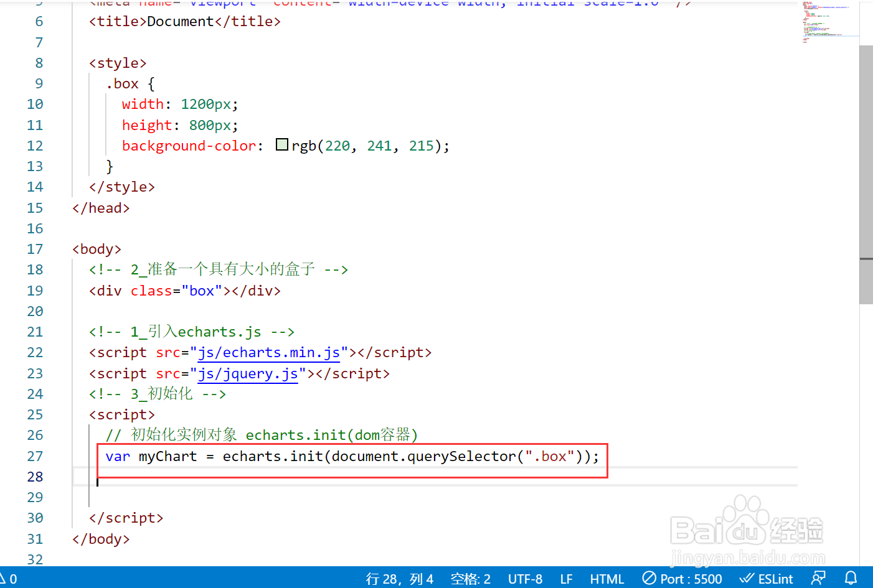This screenshot has height=588, width=873.
Task: Click the opening <script> tag on line 25
Action: [122, 414]
